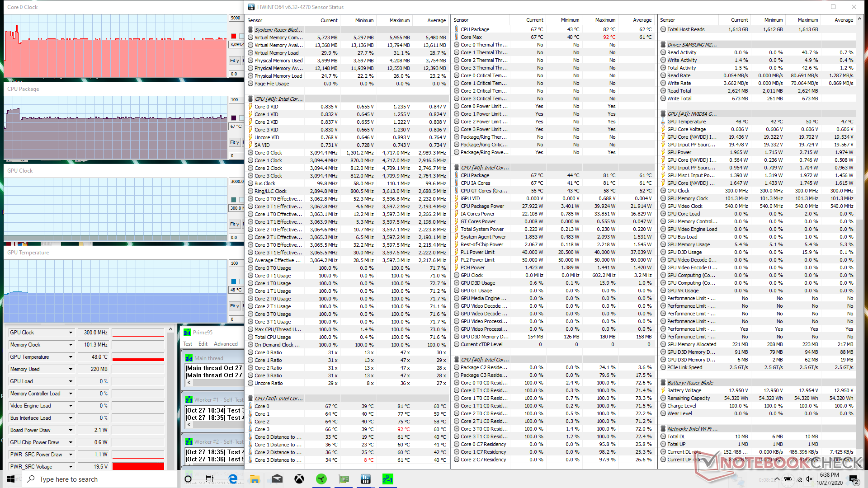Select the Network: Intel Wi-Fi group icon
The image size is (868, 488).
(663, 429)
